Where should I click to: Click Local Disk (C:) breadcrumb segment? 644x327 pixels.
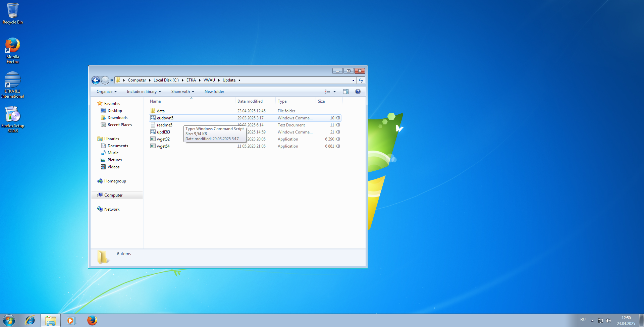coord(166,80)
